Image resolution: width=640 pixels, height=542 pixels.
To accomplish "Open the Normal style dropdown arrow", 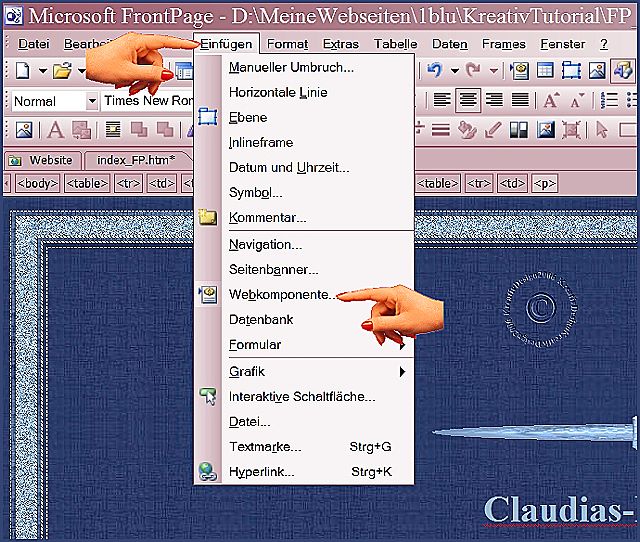I will click(x=92, y=100).
